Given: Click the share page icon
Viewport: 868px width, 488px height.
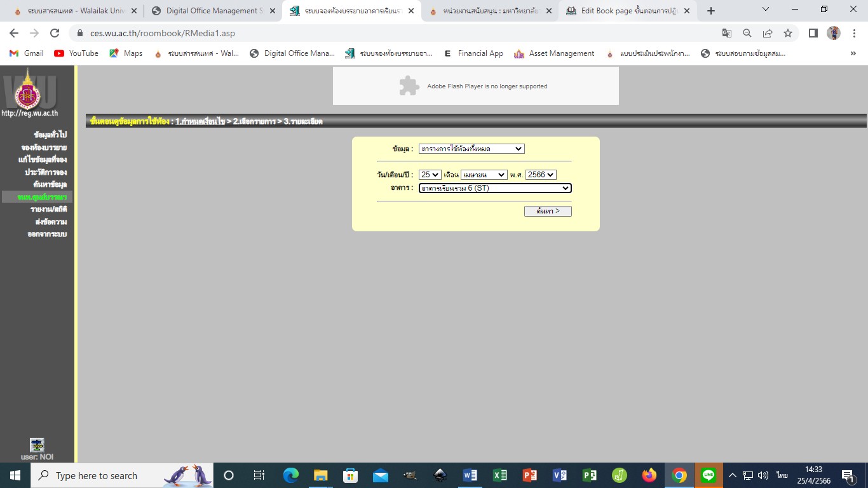Looking at the screenshot, I should coord(768,33).
